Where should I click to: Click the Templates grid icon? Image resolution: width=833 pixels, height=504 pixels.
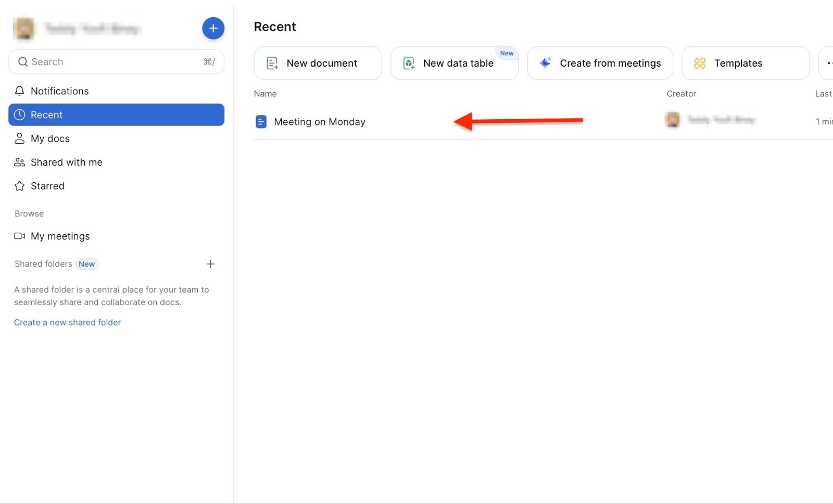[x=700, y=63]
